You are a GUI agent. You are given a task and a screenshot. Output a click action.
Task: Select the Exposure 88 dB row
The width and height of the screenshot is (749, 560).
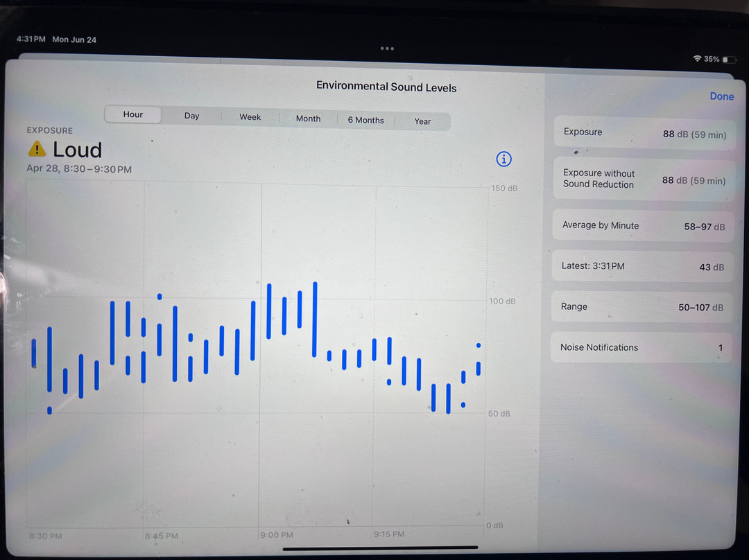tap(644, 133)
